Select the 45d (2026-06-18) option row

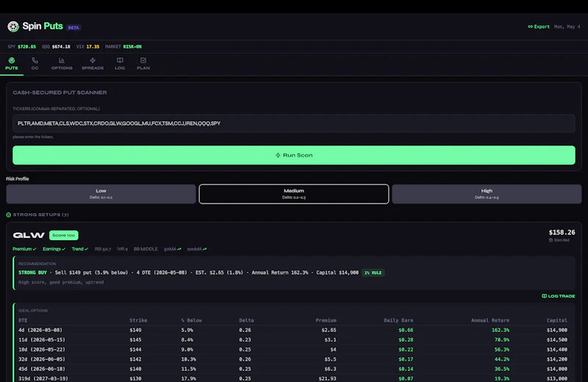point(293,369)
